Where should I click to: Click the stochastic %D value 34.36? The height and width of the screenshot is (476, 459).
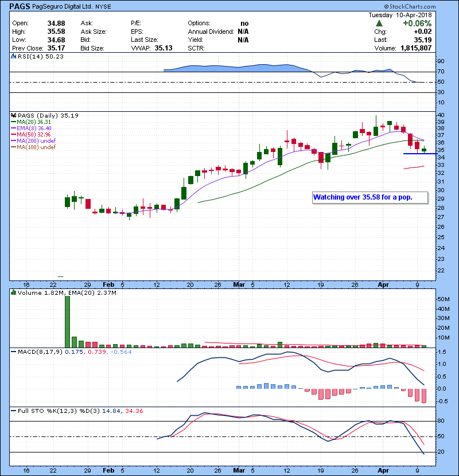134,411
